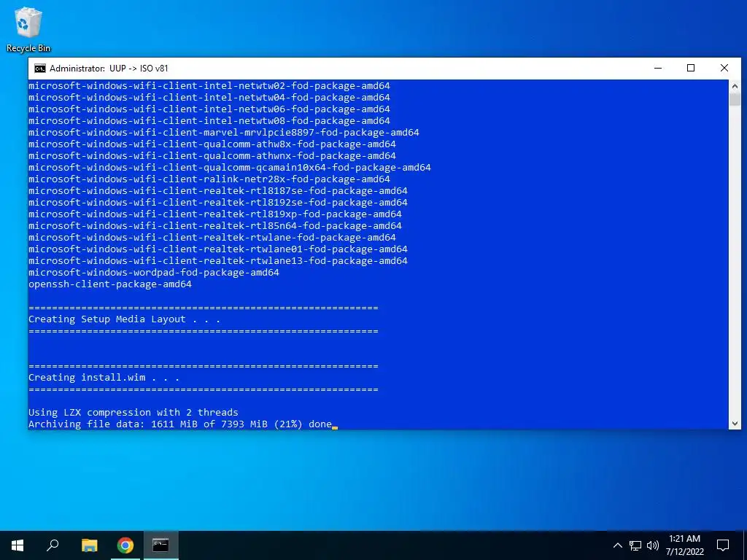Click the intel-netwtw06 package line

209,109
